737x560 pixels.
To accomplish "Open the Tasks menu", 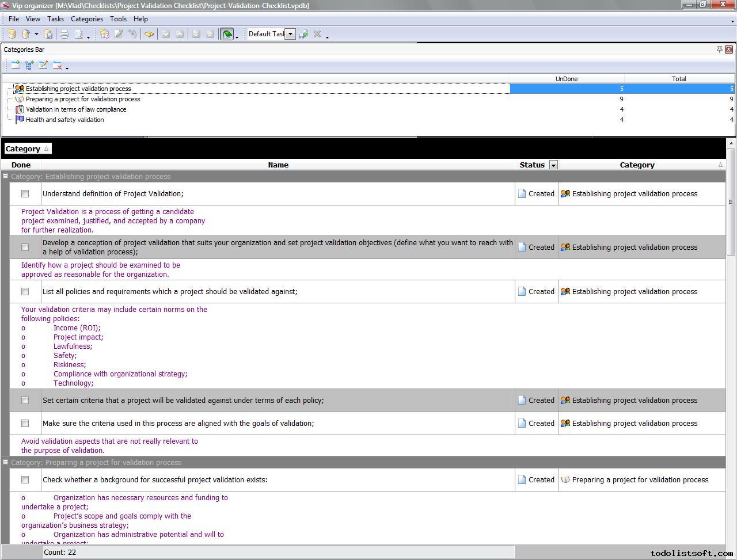I will coord(55,19).
